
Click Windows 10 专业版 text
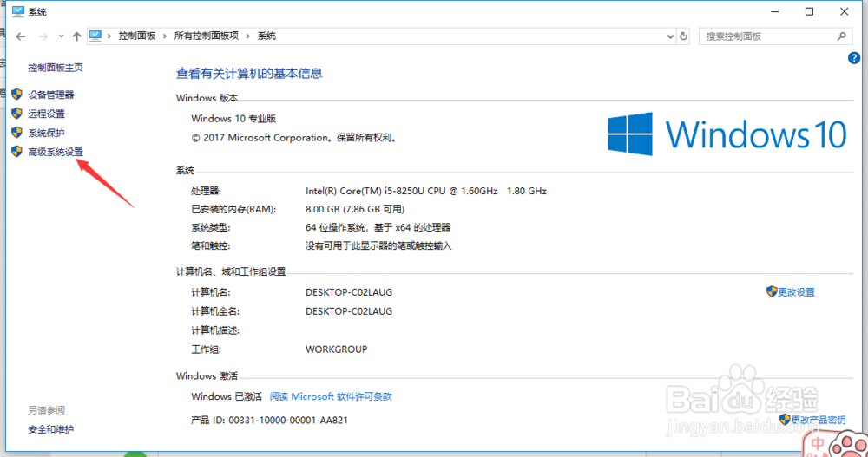[x=233, y=119]
